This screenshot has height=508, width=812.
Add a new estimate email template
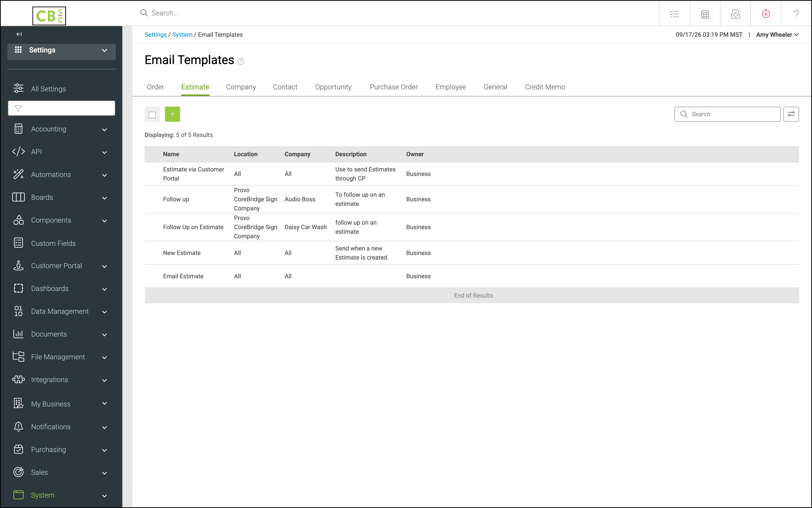coord(172,114)
